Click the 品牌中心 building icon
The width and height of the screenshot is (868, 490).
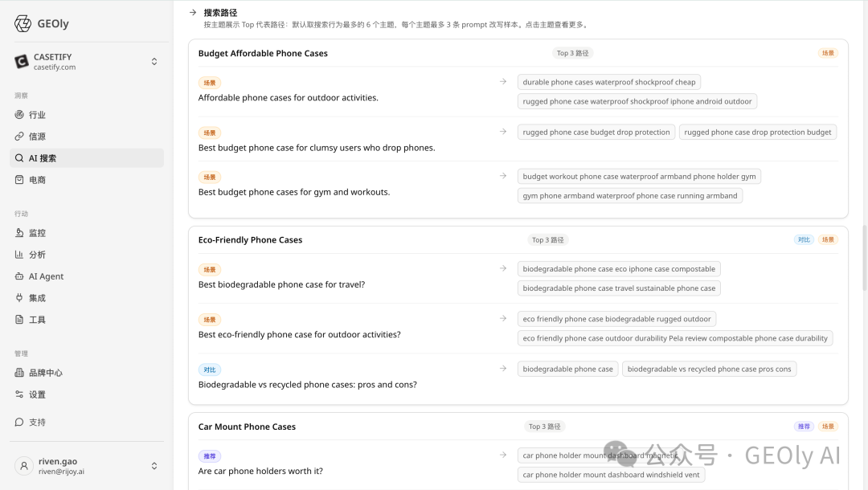coord(19,373)
